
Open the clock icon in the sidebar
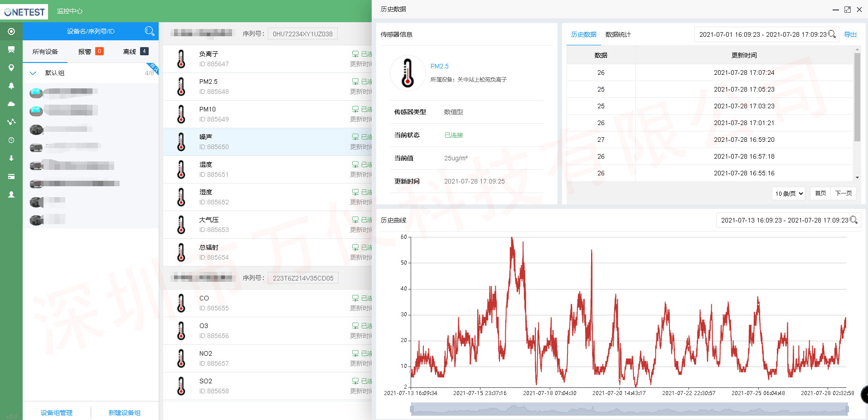tap(11, 140)
